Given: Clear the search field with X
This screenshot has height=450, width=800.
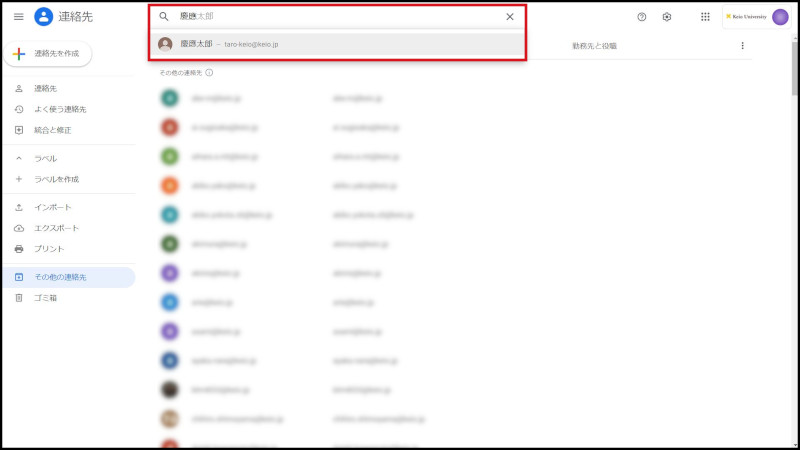Looking at the screenshot, I should point(509,17).
